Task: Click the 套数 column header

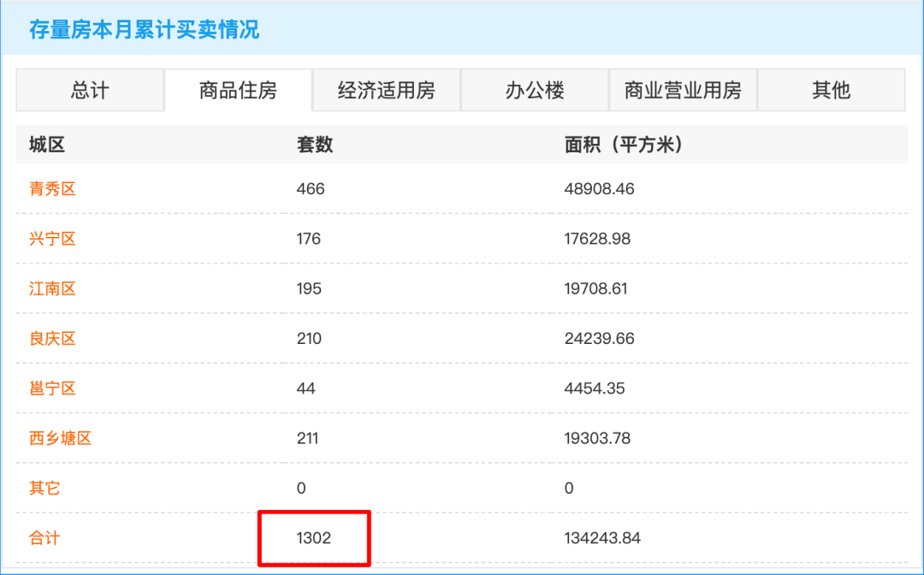Action: [315, 145]
